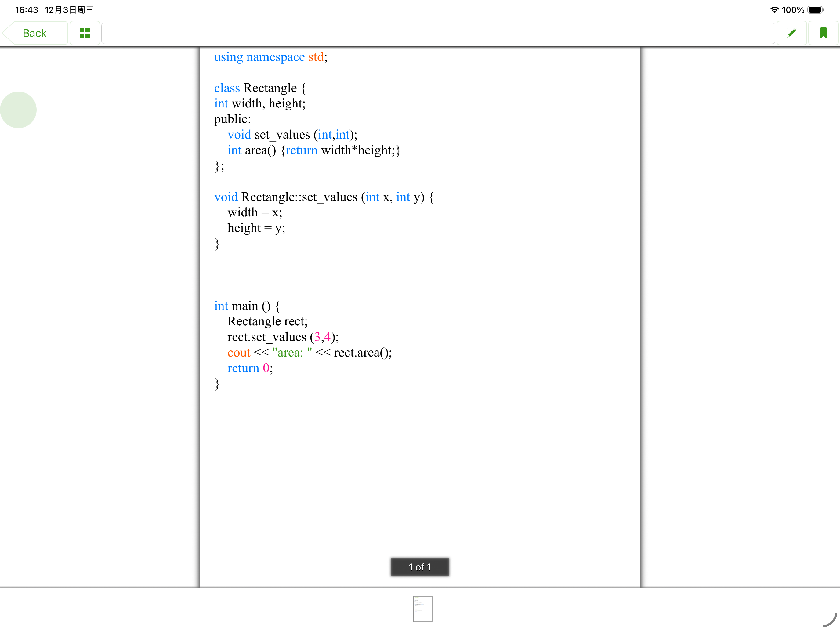This screenshot has width=840, height=630.
Task: Tap the 16:43 clock in status bar
Action: [x=27, y=10]
